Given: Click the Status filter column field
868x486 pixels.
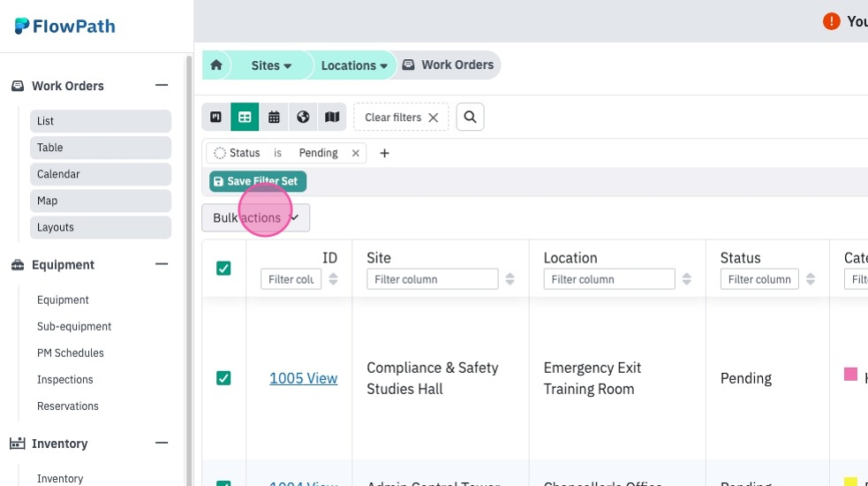Looking at the screenshot, I should pyautogui.click(x=759, y=279).
